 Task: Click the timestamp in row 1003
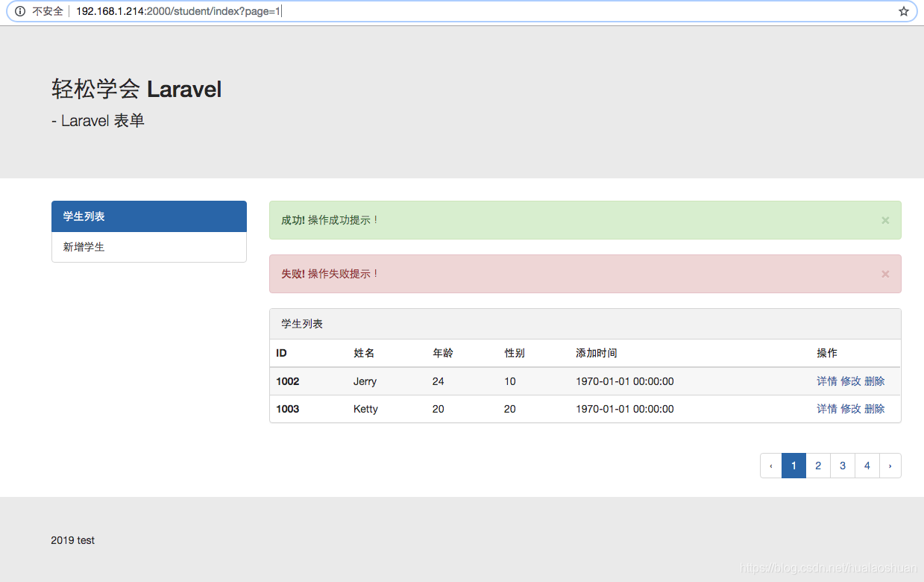(x=625, y=409)
